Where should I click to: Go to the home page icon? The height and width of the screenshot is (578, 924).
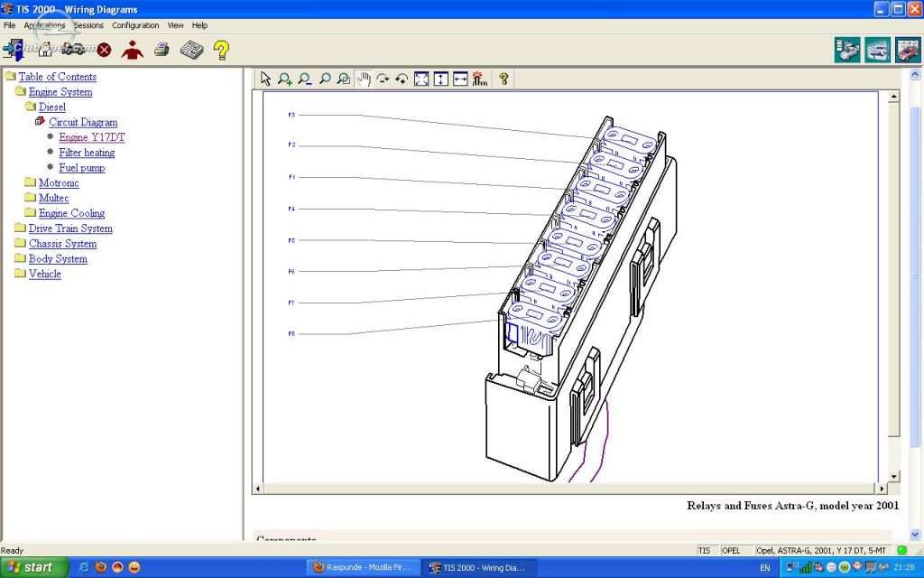click(x=45, y=51)
